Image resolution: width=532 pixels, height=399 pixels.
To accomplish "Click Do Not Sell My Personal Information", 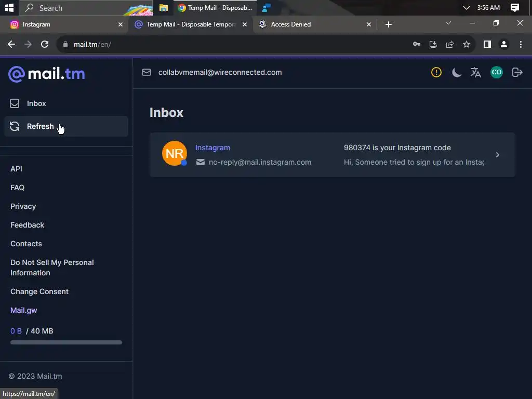I will [52, 268].
